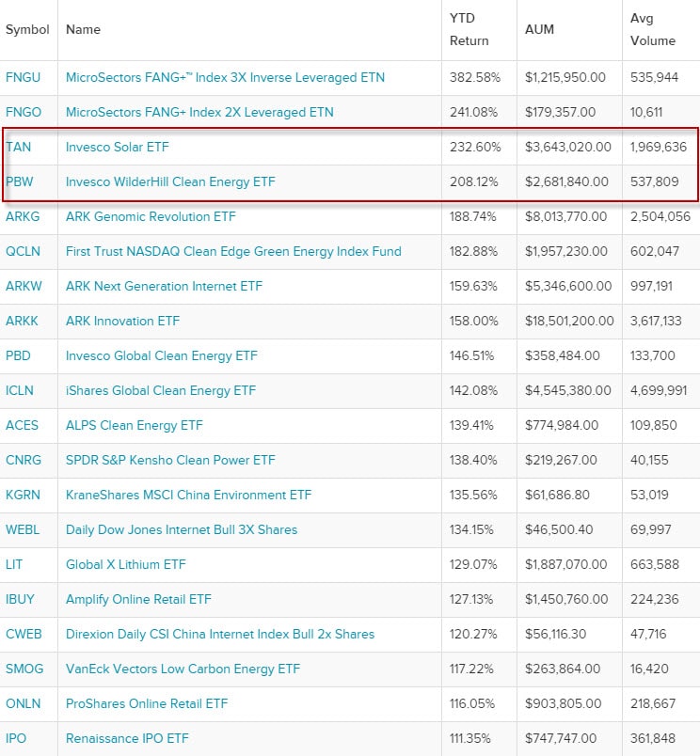Click the ARKW symbol
The image size is (700, 756).
(24, 287)
